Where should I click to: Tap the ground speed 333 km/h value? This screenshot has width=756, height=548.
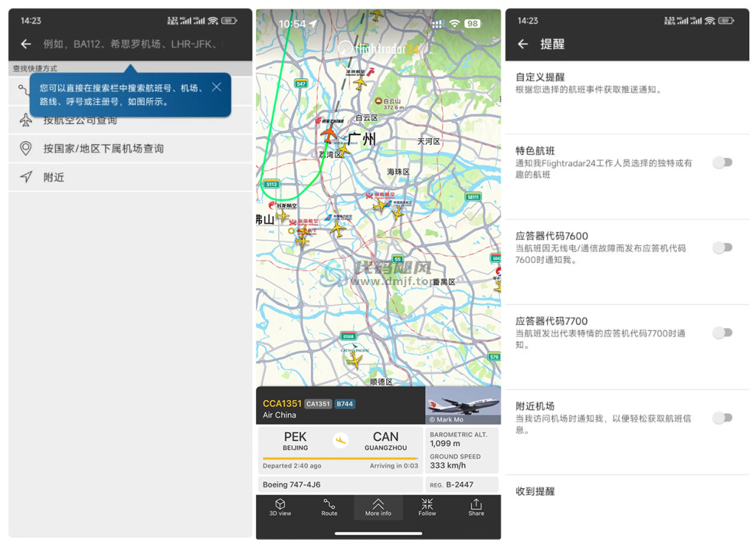click(448, 465)
